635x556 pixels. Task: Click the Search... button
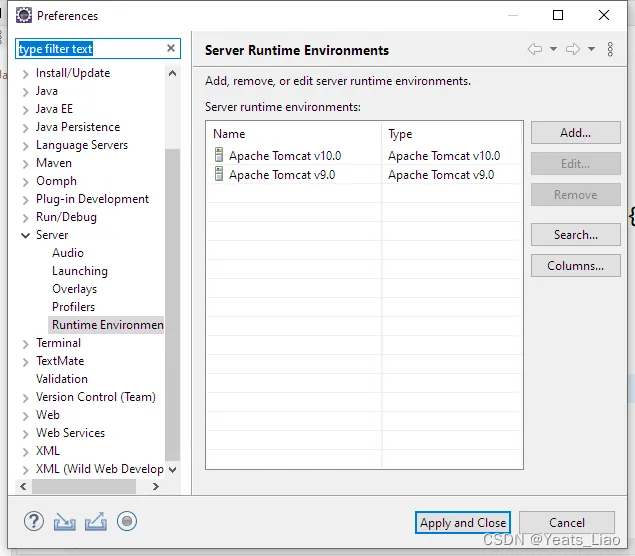575,234
